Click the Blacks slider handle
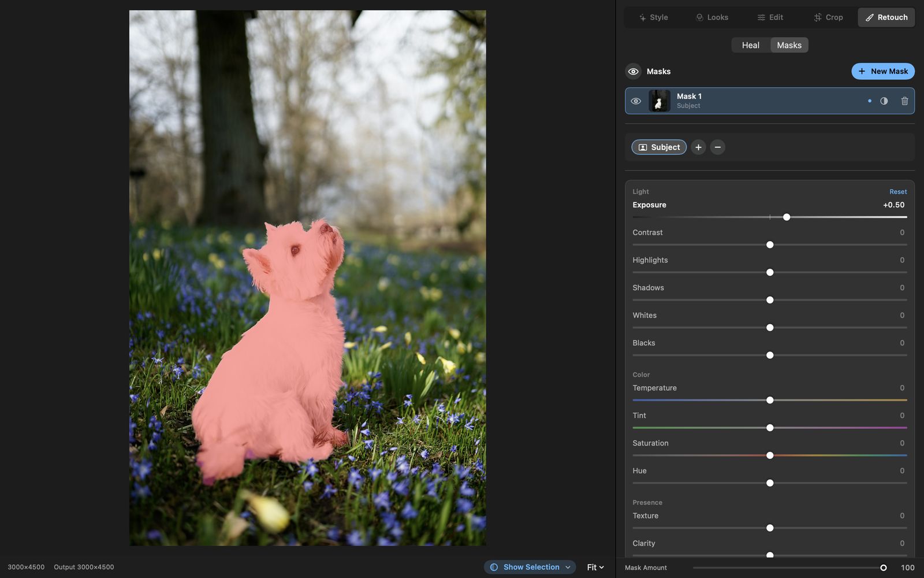924x578 pixels. point(770,355)
